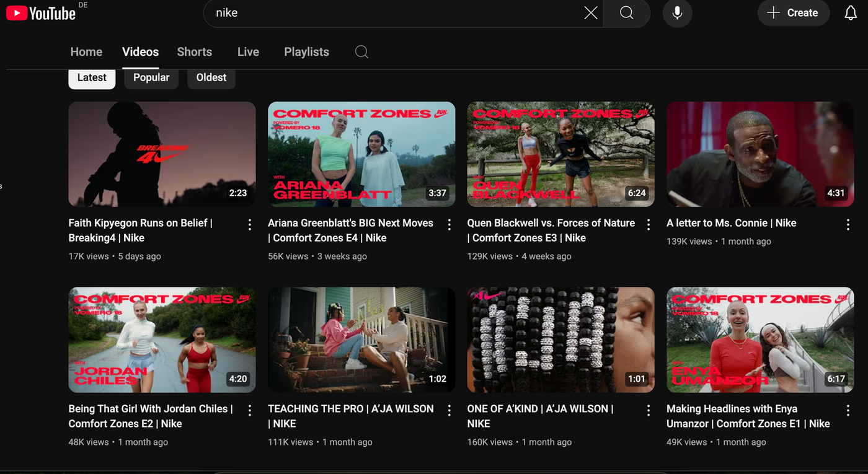Viewport: 868px width, 474px height.
Task: Switch to the Home tab
Action: [86, 52]
